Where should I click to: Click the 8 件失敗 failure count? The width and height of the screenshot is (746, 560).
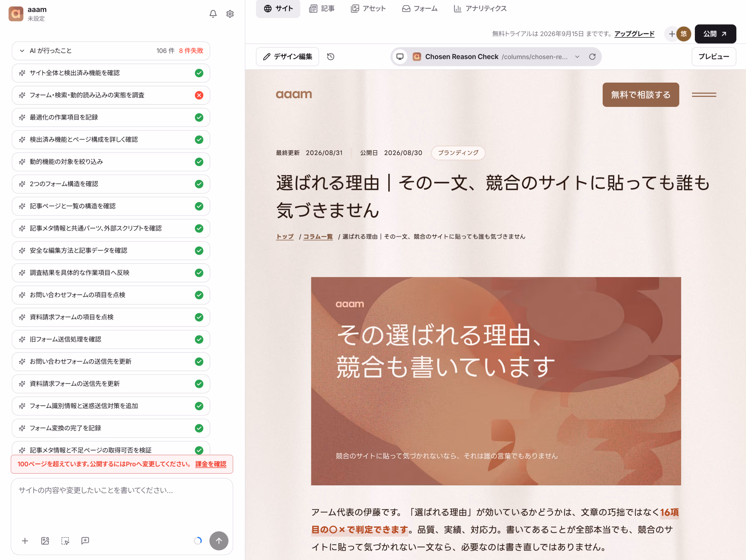191,50
